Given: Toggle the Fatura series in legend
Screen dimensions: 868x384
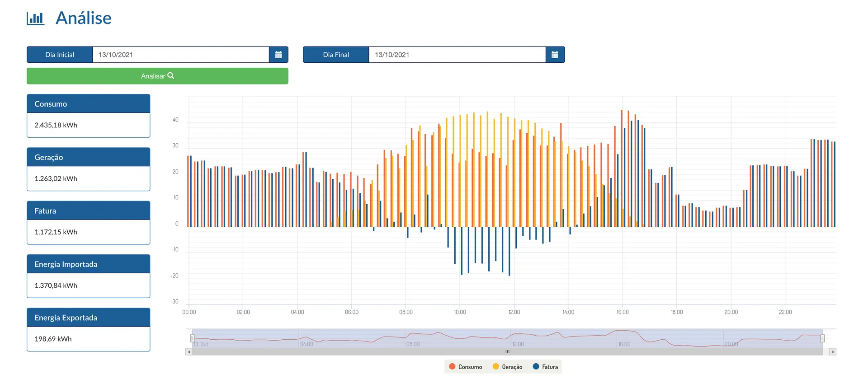Looking at the screenshot, I should pos(545,367).
